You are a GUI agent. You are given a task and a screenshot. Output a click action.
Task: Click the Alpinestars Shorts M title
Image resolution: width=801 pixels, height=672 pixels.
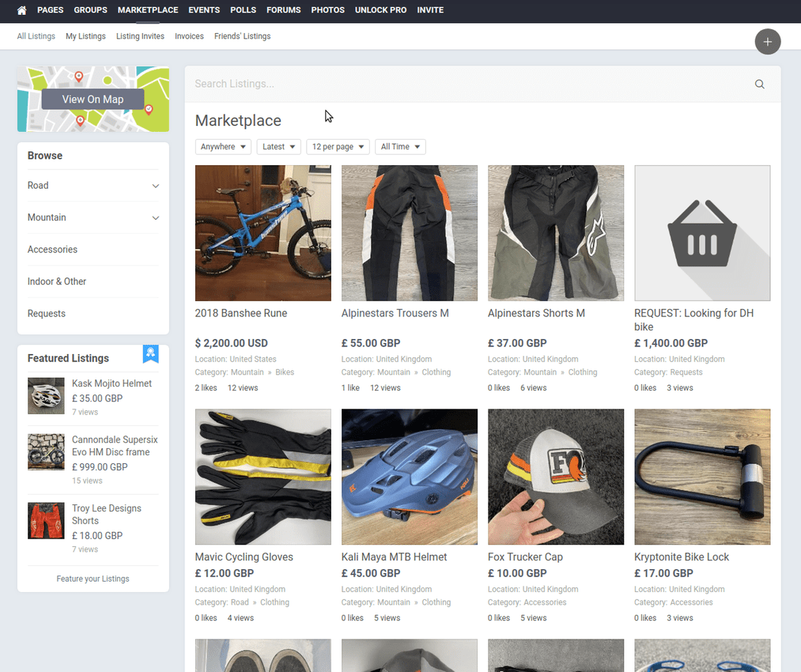coord(536,314)
